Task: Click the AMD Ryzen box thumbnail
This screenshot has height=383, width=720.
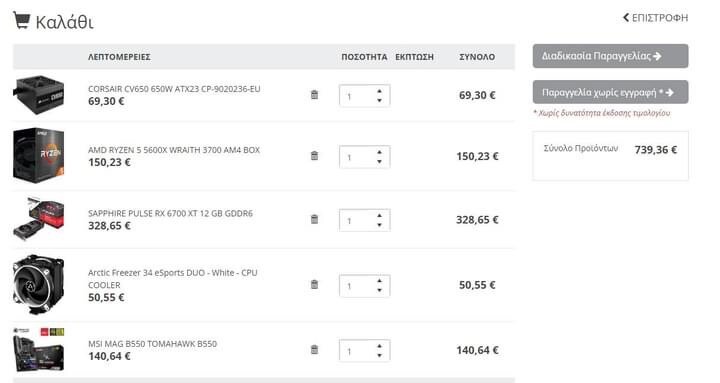Action: (39, 156)
